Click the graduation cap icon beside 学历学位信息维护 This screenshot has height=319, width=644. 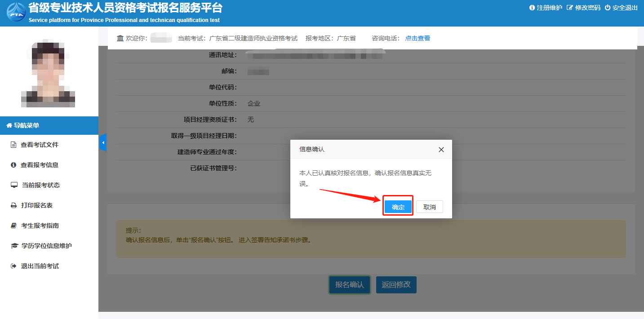click(x=14, y=246)
